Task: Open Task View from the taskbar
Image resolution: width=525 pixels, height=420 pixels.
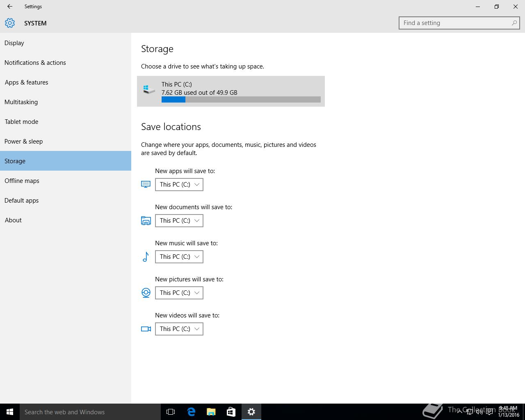Action: coord(171,412)
